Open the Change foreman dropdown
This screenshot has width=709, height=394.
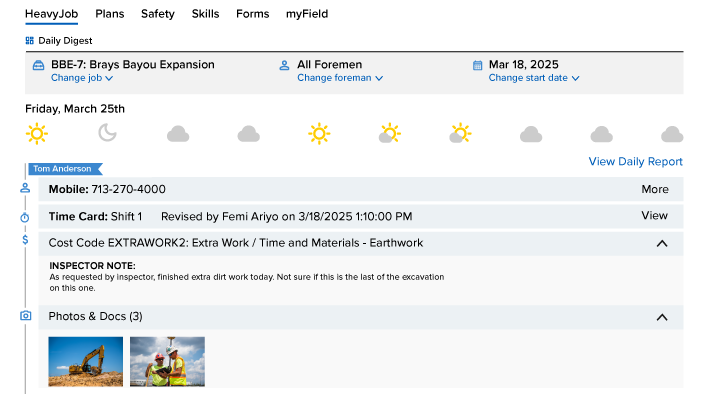tap(340, 78)
